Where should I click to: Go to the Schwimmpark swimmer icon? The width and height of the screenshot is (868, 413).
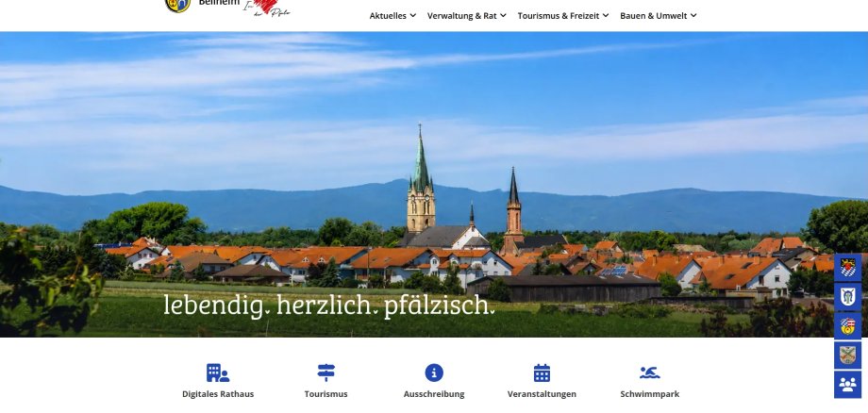click(x=650, y=372)
